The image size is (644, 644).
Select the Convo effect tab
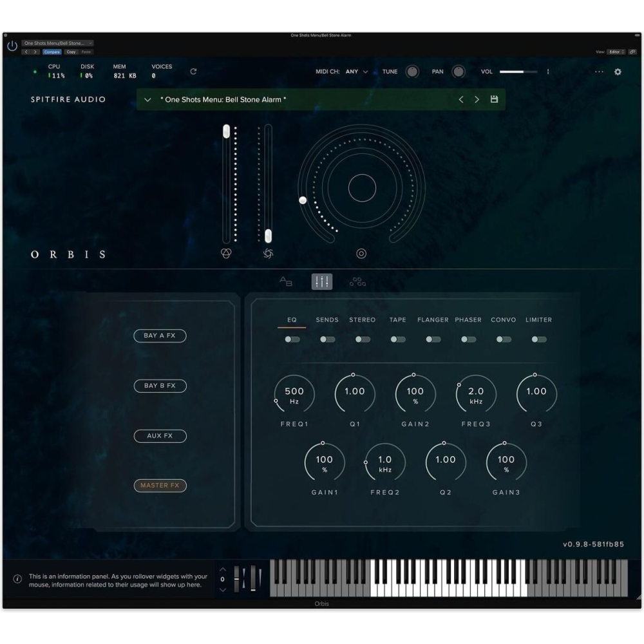pos(503,319)
